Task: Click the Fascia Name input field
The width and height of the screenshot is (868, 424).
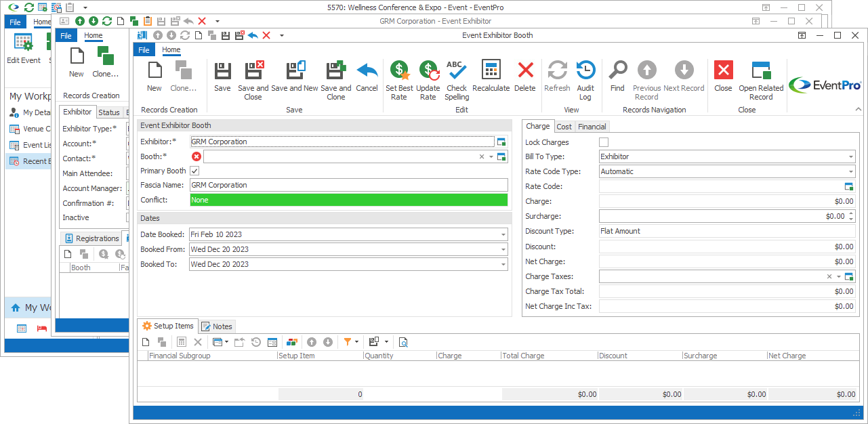Action: tap(348, 185)
